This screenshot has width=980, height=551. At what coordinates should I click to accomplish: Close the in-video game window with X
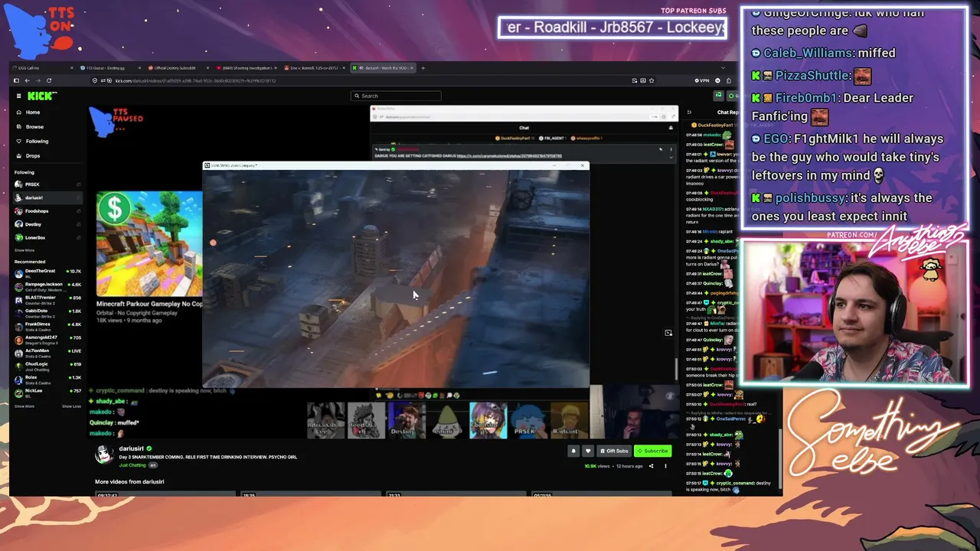(x=583, y=165)
